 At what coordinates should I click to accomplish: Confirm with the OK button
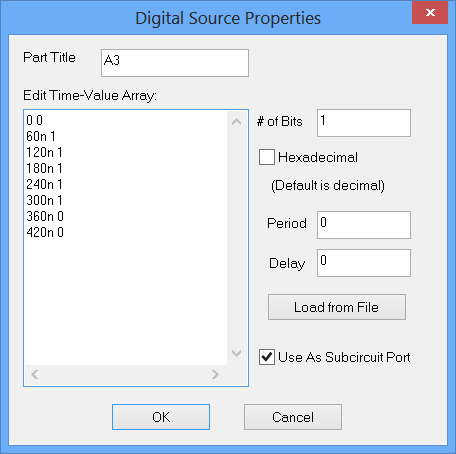click(161, 417)
